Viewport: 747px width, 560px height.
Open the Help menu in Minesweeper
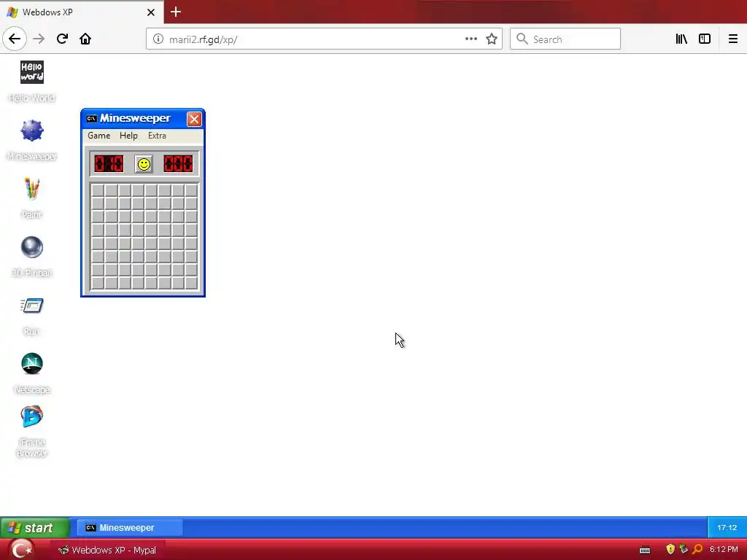(128, 136)
